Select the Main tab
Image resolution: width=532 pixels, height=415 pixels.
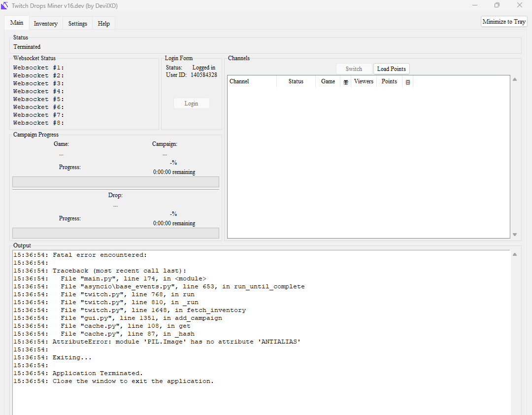pos(16,23)
